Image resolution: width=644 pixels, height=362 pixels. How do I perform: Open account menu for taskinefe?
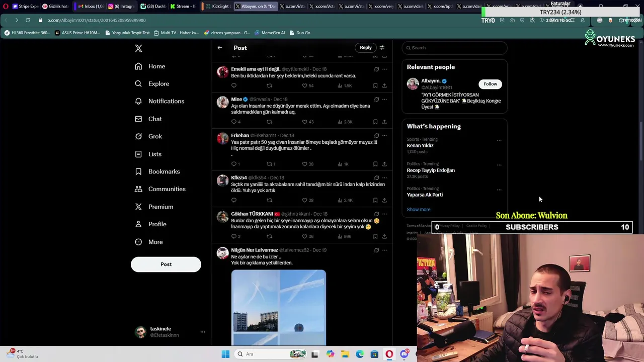coord(203,332)
